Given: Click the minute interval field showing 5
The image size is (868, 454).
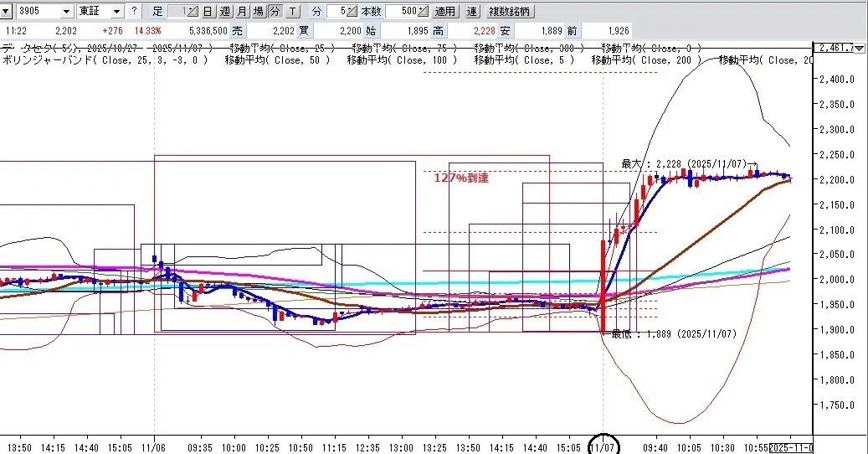Looking at the screenshot, I should tap(336, 11).
